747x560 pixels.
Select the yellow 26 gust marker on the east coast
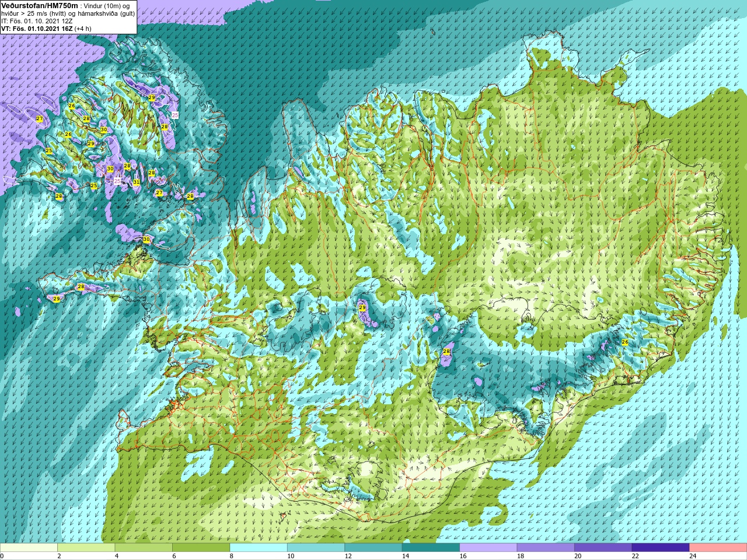tap(624, 342)
